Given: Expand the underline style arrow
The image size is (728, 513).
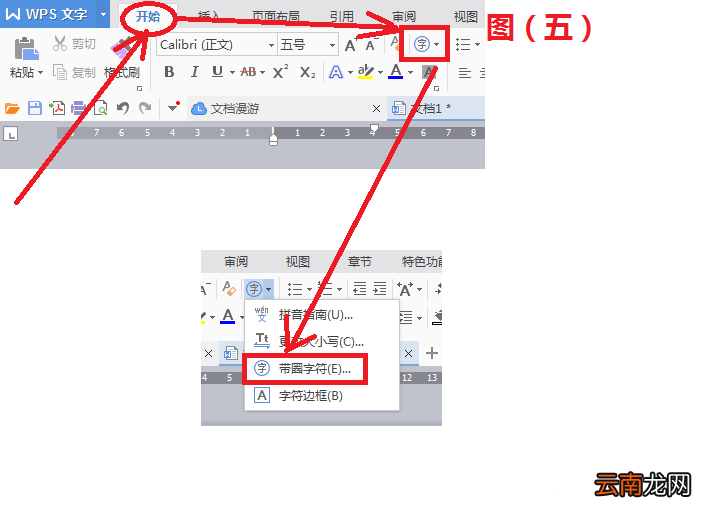Looking at the screenshot, I should coord(232,72).
